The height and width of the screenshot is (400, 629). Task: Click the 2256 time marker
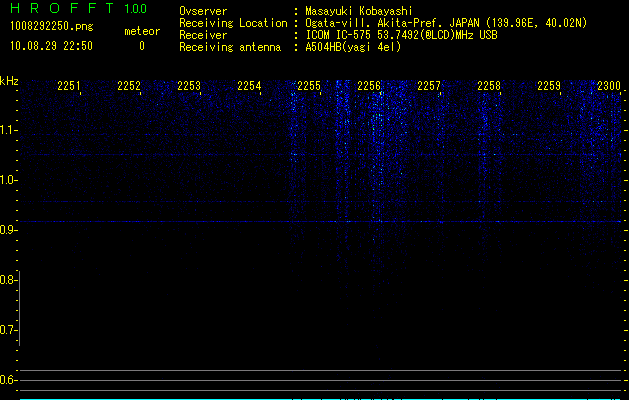369,86
